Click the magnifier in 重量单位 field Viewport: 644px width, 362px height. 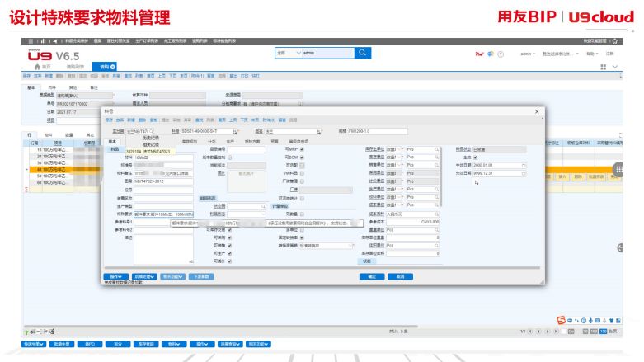pyautogui.click(x=436, y=230)
